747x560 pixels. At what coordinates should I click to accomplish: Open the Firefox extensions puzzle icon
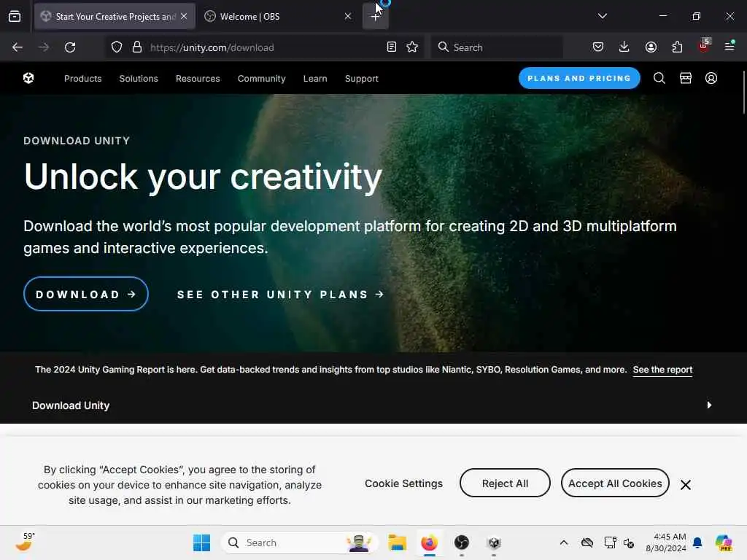(677, 47)
